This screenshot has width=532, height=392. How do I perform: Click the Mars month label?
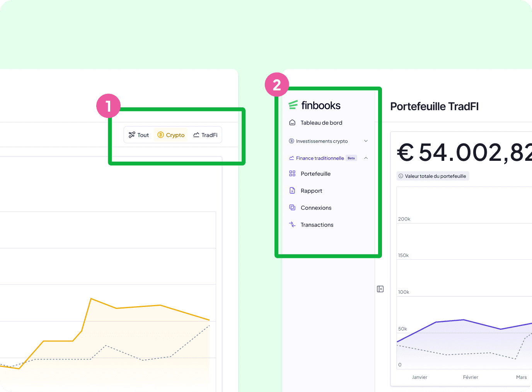(521, 377)
